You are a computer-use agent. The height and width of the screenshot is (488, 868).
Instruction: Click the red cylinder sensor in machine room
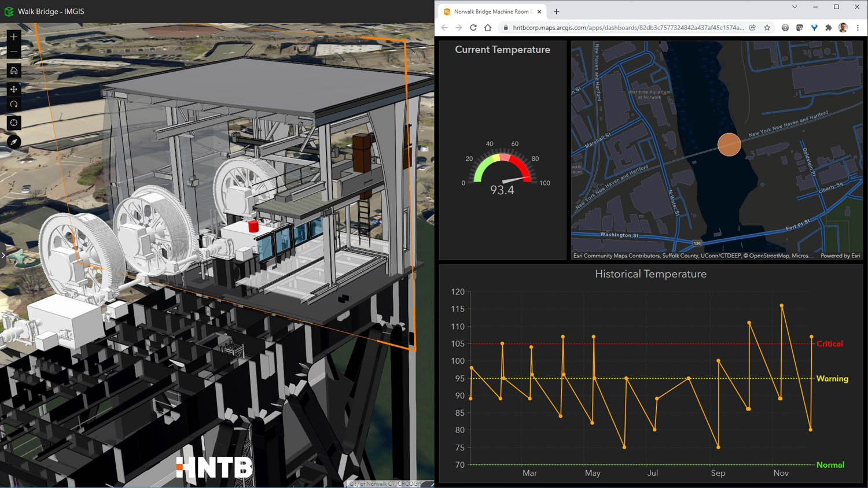point(253,226)
